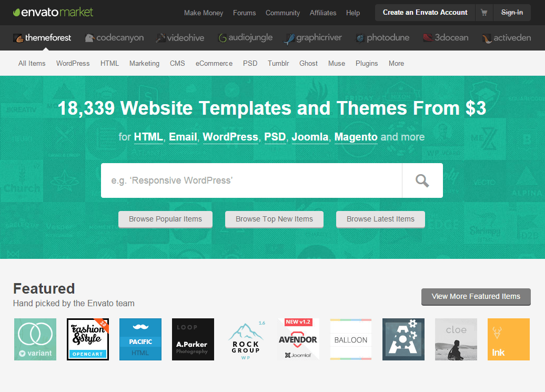Focus the theme search input field
Image resolution: width=545 pixels, height=392 pixels.
[251, 180]
